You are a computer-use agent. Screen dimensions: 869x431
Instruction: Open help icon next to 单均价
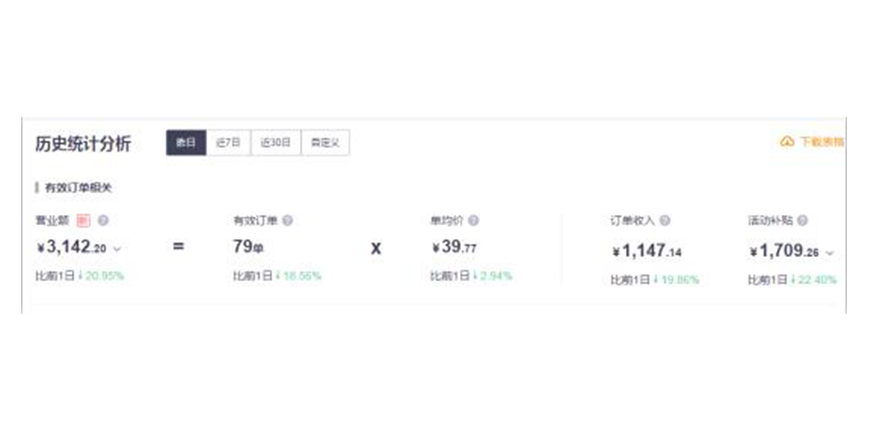pyautogui.click(x=473, y=220)
